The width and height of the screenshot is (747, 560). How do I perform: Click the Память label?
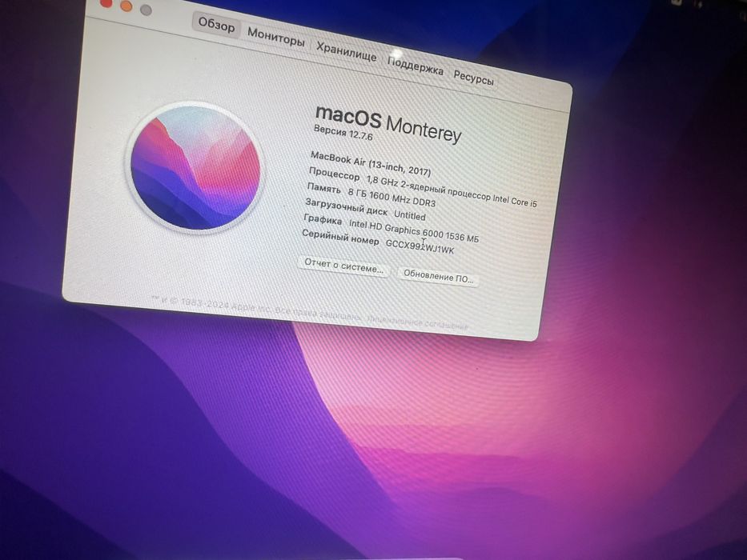click(324, 189)
